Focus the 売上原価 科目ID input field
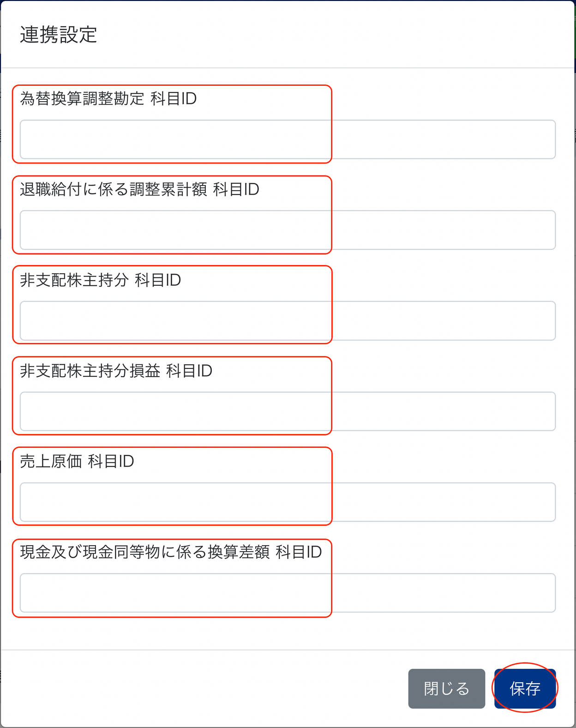This screenshot has width=576, height=728. coord(287,502)
